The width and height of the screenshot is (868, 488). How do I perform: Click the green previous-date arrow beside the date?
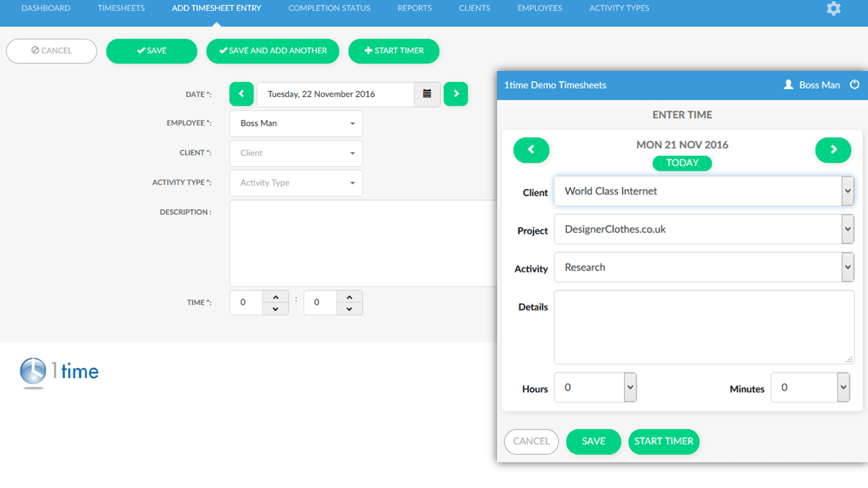pyautogui.click(x=241, y=94)
